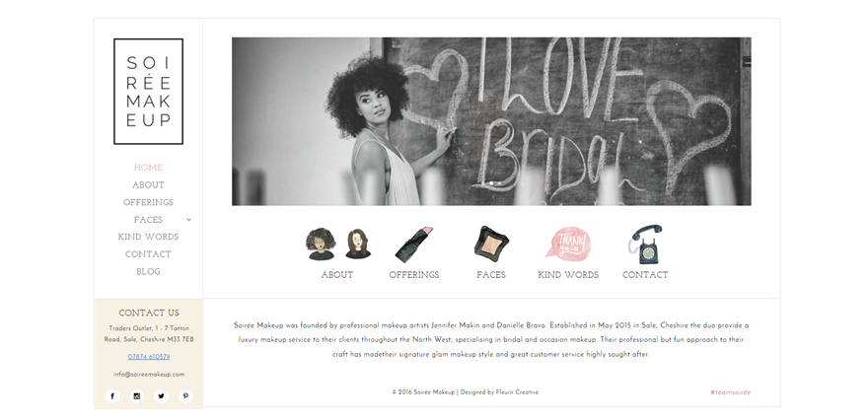Viewport: 868px width, 420px height.
Task: Go to Home in sidebar menu
Action: point(148,168)
